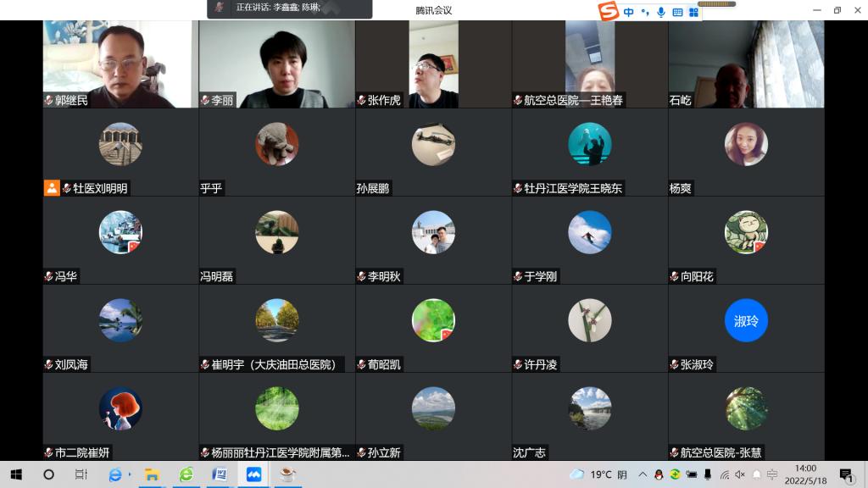
Task: Open the Sogou toolbox grid icon
Action: click(x=693, y=12)
